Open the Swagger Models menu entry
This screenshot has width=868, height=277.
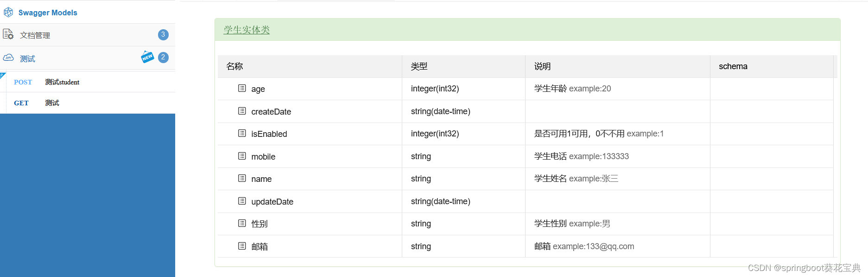(88, 12)
